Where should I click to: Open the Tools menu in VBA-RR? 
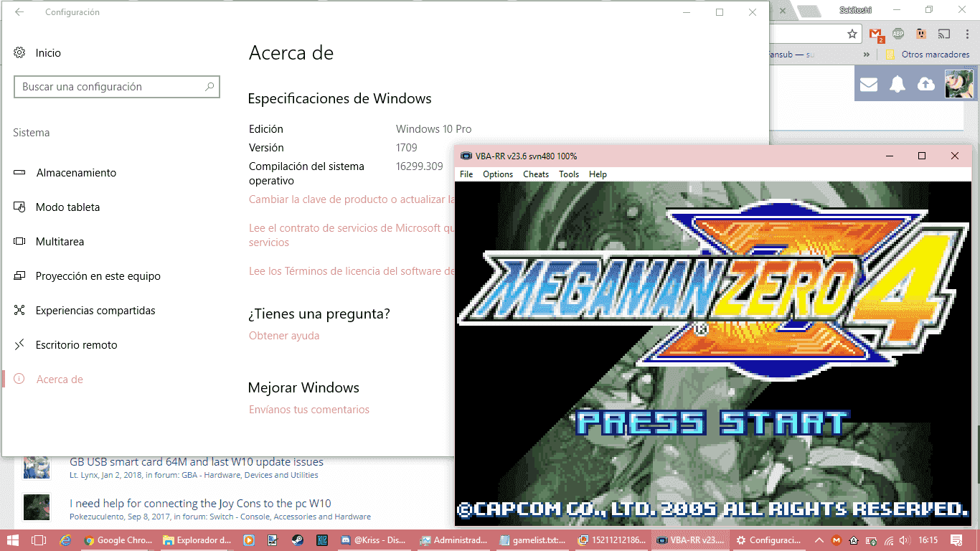click(569, 174)
